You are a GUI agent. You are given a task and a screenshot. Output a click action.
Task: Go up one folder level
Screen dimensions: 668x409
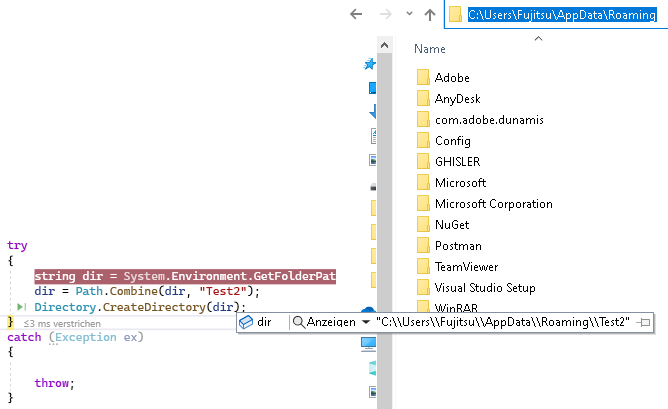(x=430, y=15)
